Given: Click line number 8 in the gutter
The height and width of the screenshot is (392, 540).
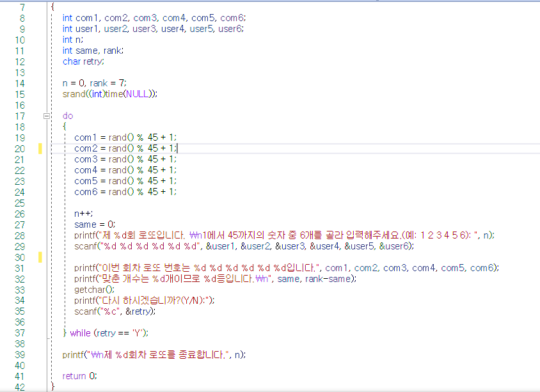Looking at the screenshot, I should [22, 19].
